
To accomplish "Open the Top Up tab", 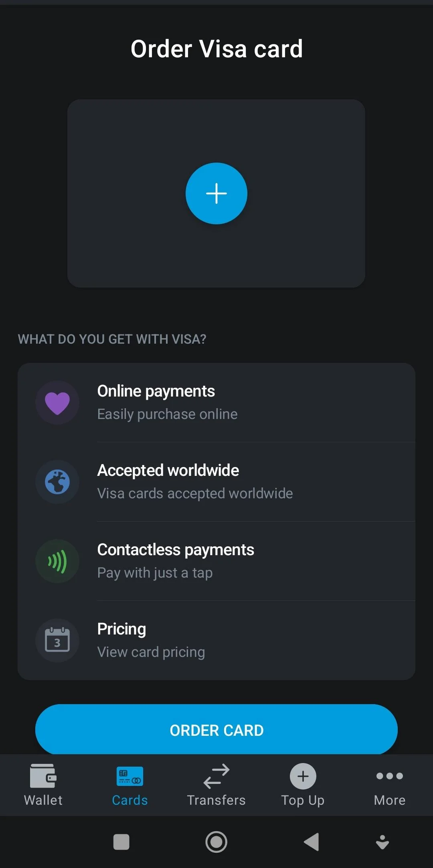I will point(303,785).
